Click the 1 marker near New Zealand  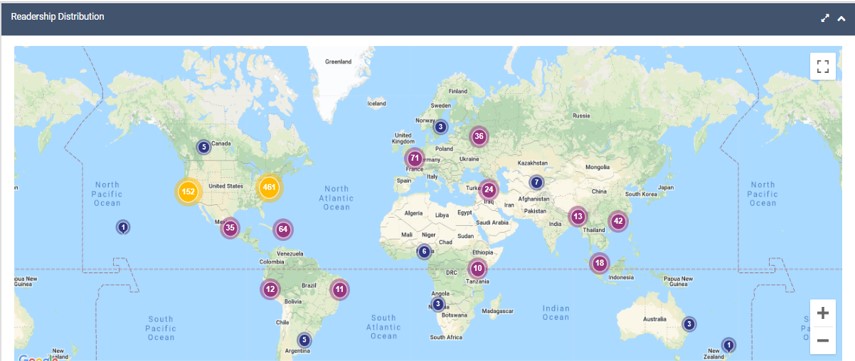click(728, 345)
